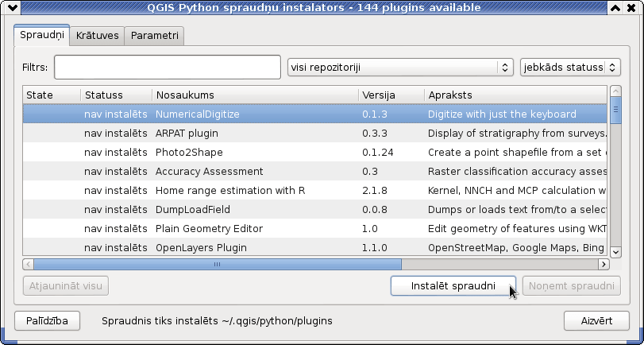This screenshot has width=644, height=345.
Task: Click the title bar's roll-up arrow icon
Action: 615,7
